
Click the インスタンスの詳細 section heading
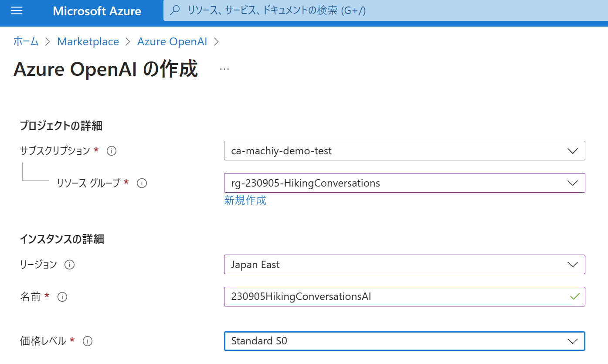(x=62, y=239)
